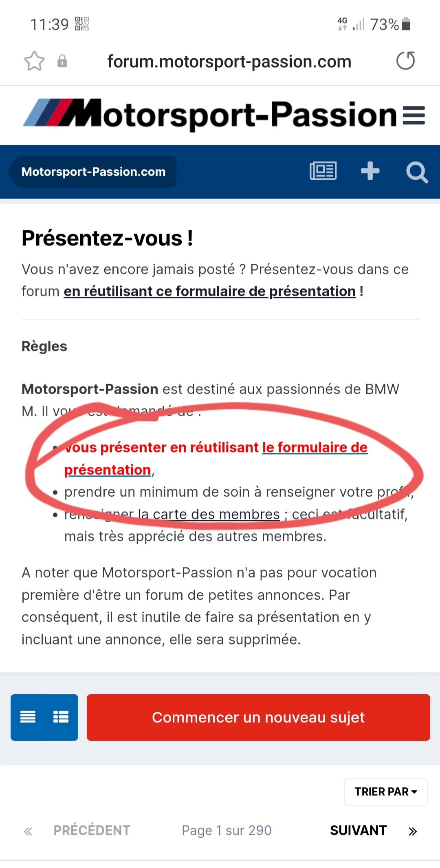Click Commencer un nouveau sujet
Image resolution: width=440 pixels, height=868 pixels.
258,717
